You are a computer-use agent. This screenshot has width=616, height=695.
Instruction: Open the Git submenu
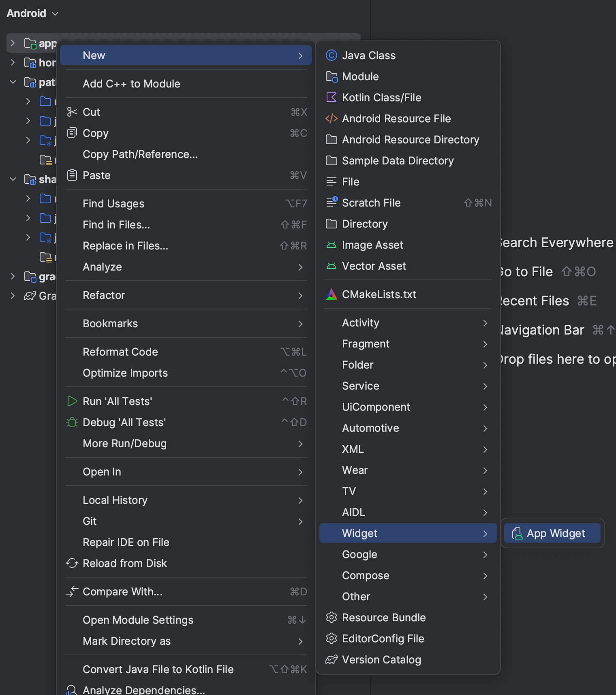(x=186, y=521)
